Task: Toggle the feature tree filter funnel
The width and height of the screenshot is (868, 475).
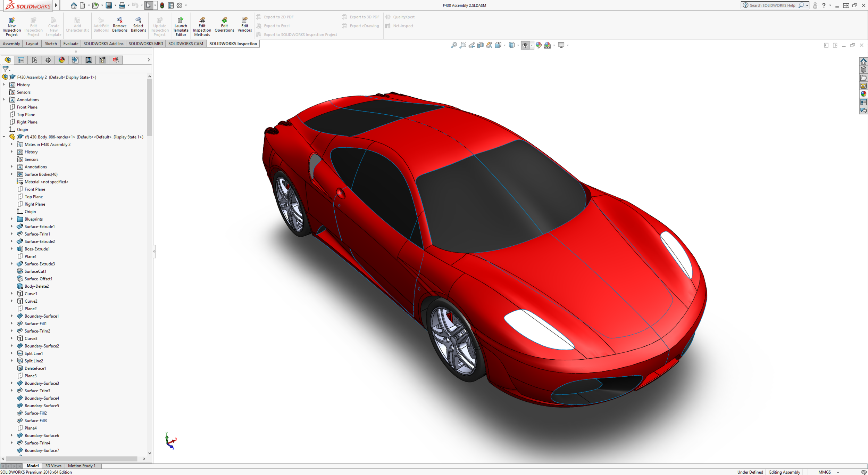Action: coord(6,69)
